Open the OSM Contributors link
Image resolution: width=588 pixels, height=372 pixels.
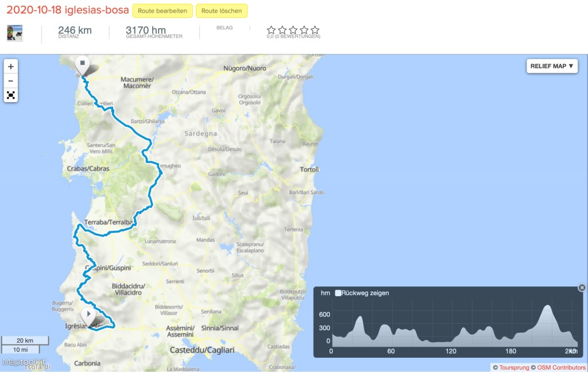click(562, 367)
